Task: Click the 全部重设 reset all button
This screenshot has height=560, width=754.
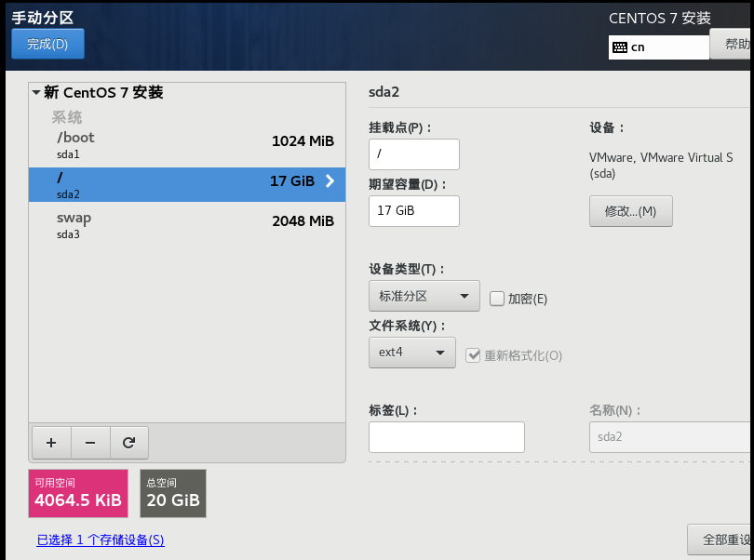Action: click(720, 540)
